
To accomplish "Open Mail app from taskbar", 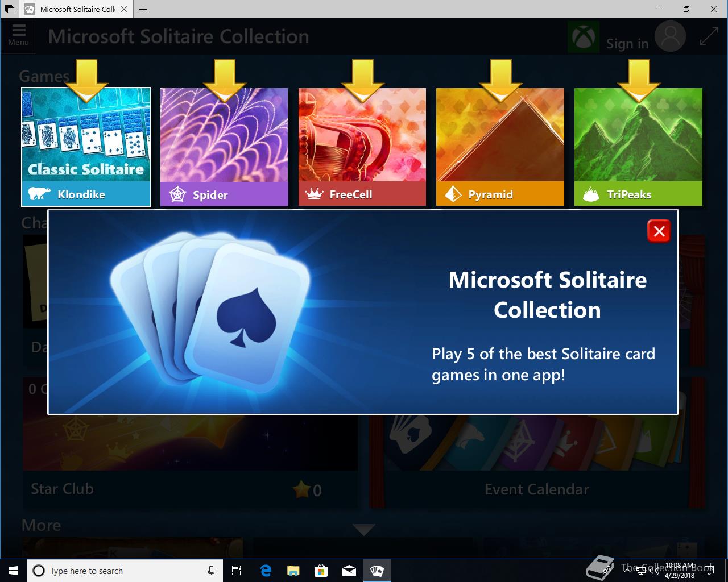I will pos(349,571).
